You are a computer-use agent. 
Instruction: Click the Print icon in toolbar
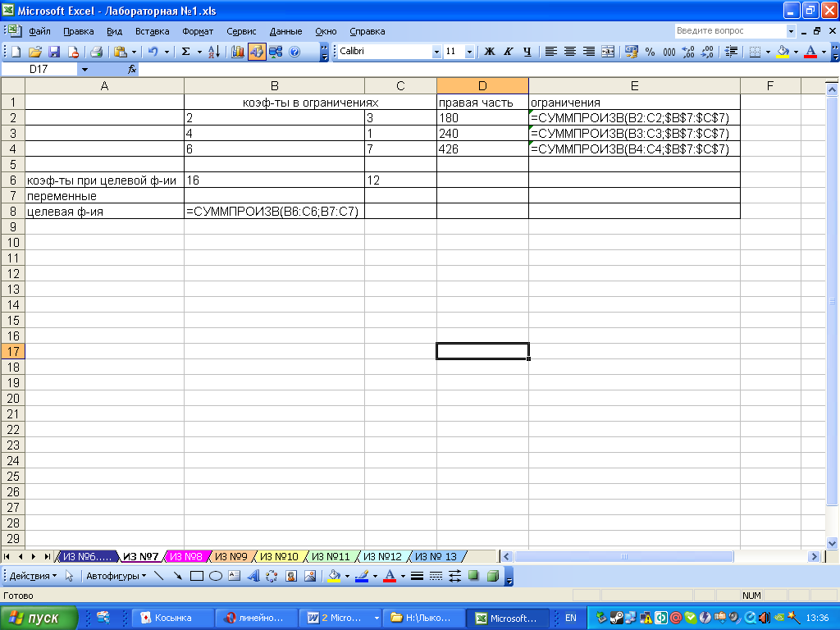point(96,52)
